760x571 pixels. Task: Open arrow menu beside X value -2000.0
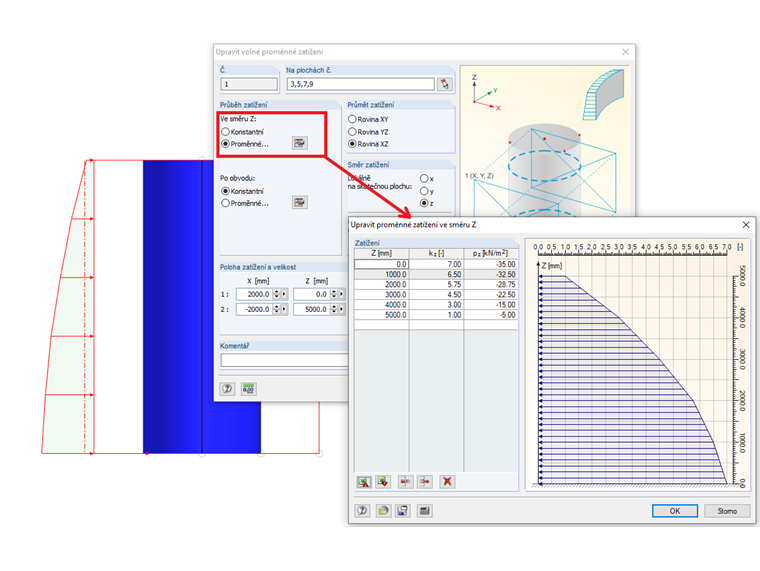pos(284,309)
